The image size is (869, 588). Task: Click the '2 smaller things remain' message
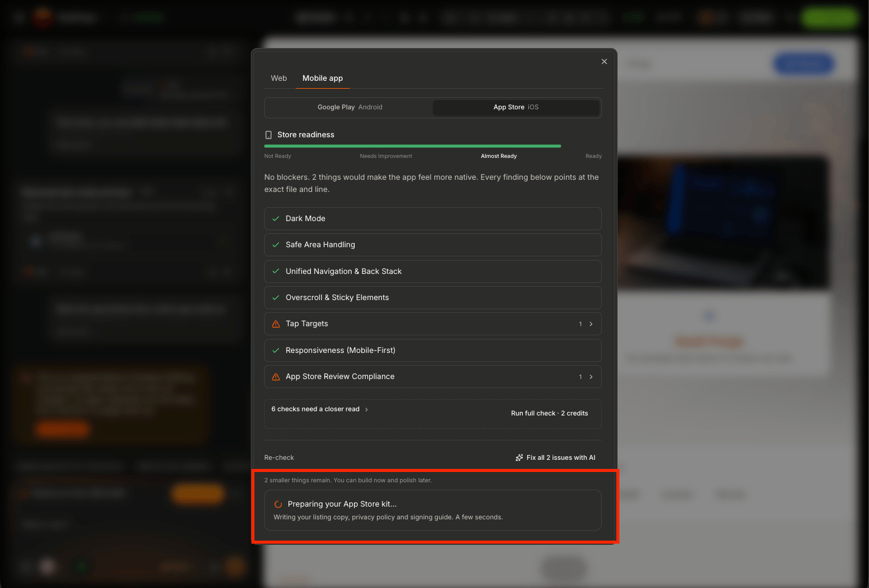click(348, 480)
